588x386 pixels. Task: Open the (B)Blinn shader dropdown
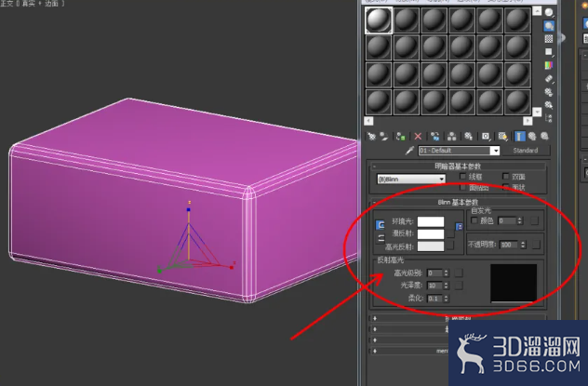click(x=411, y=180)
